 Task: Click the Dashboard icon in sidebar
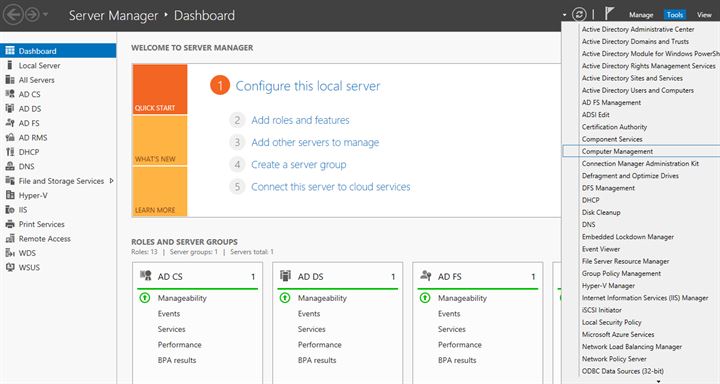10,51
